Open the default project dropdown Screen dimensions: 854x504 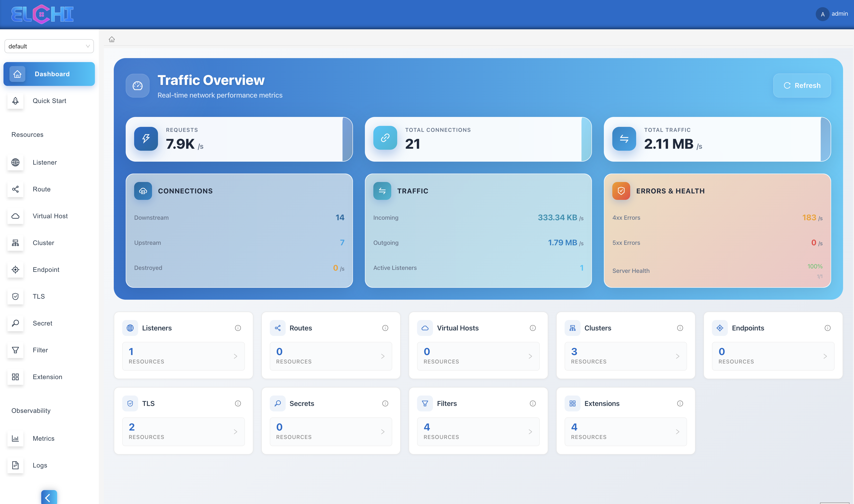pos(49,46)
